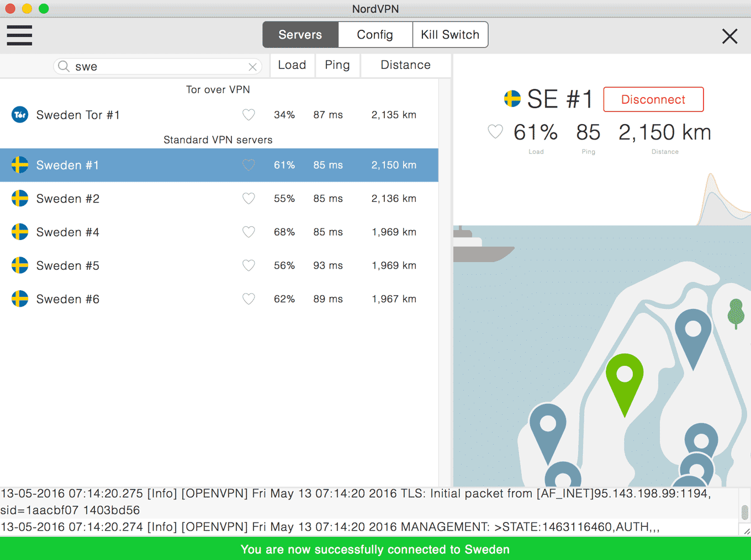Click the search magnifier icon
The height and width of the screenshot is (560, 751).
(x=64, y=66)
